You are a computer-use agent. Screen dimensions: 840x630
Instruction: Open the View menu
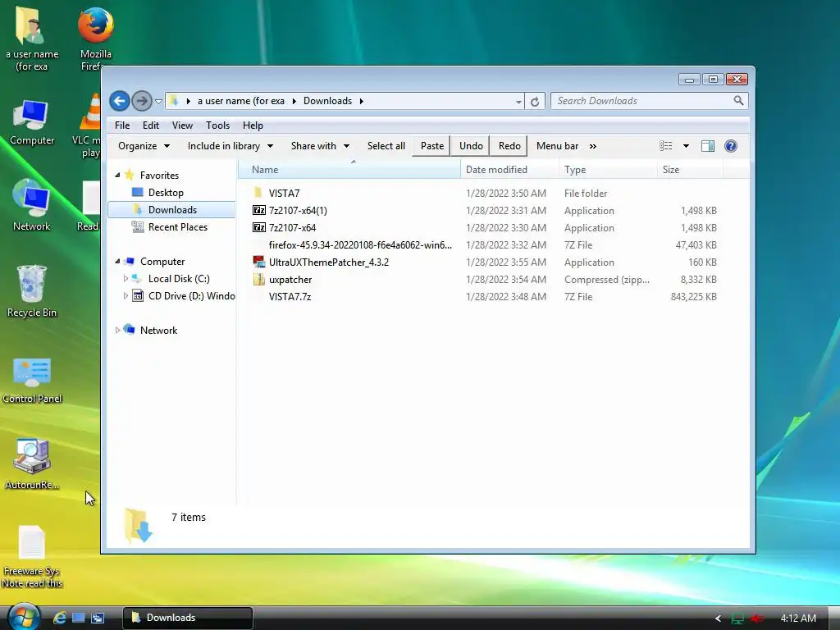(x=182, y=126)
